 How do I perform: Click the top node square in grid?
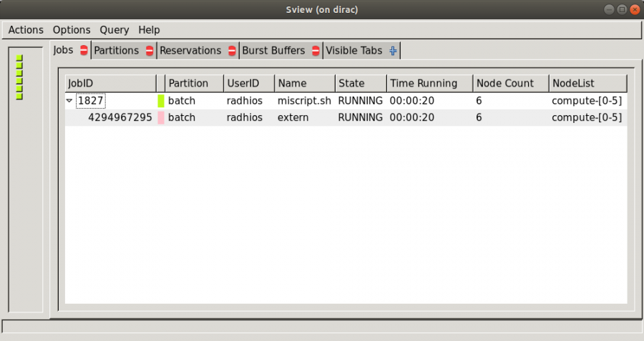click(x=19, y=58)
